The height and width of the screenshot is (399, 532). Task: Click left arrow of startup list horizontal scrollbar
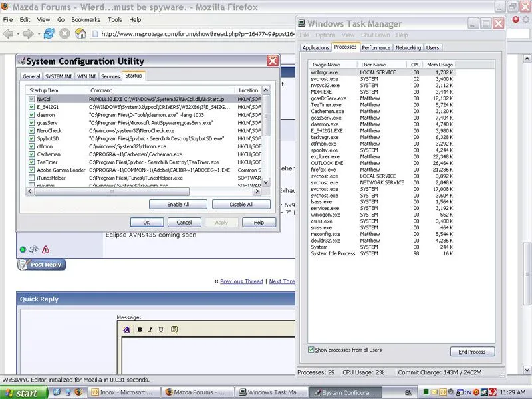coord(29,191)
